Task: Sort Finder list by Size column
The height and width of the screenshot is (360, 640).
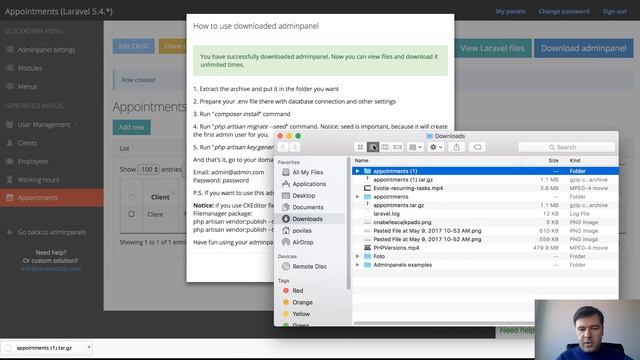Action: 542,160
